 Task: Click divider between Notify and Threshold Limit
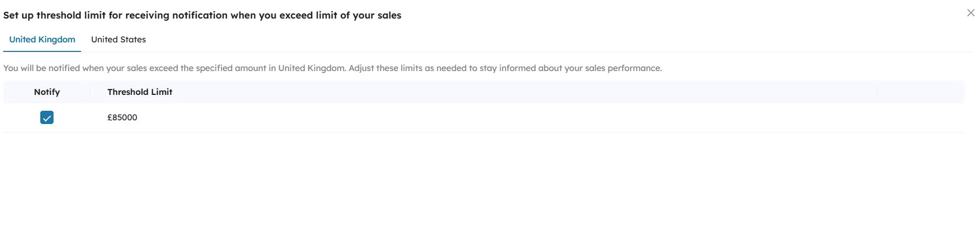click(x=90, y=92)
